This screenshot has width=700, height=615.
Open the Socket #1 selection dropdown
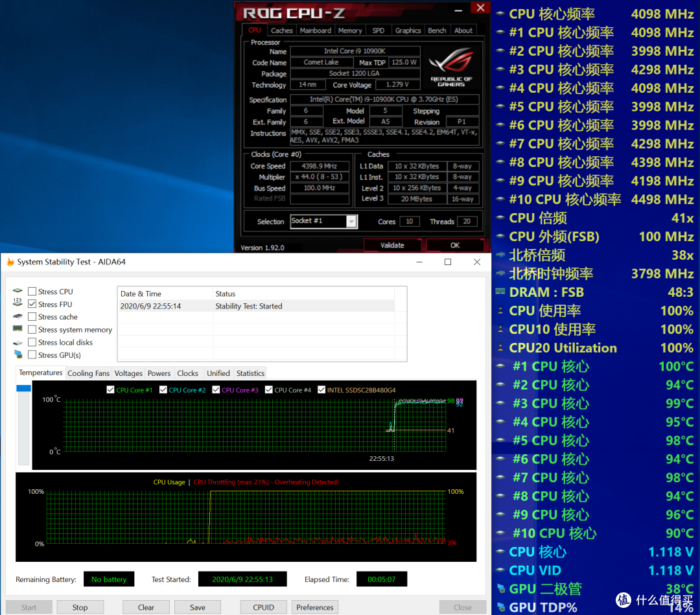352,222
